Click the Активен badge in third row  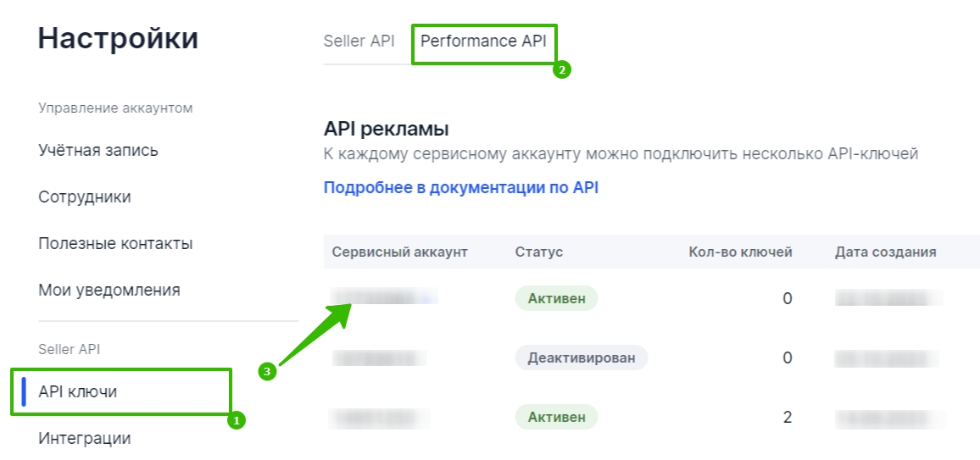pos(556,417)
